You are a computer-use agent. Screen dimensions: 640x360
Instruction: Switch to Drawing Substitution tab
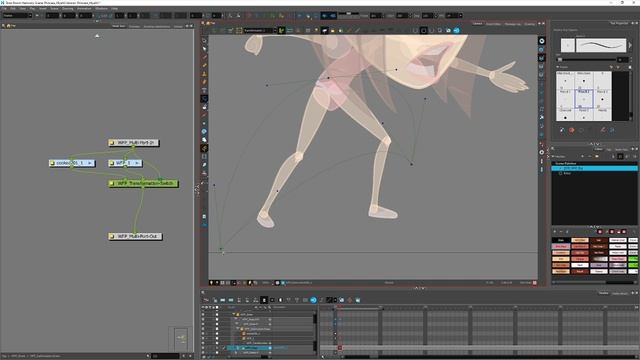tap(157, 26)
